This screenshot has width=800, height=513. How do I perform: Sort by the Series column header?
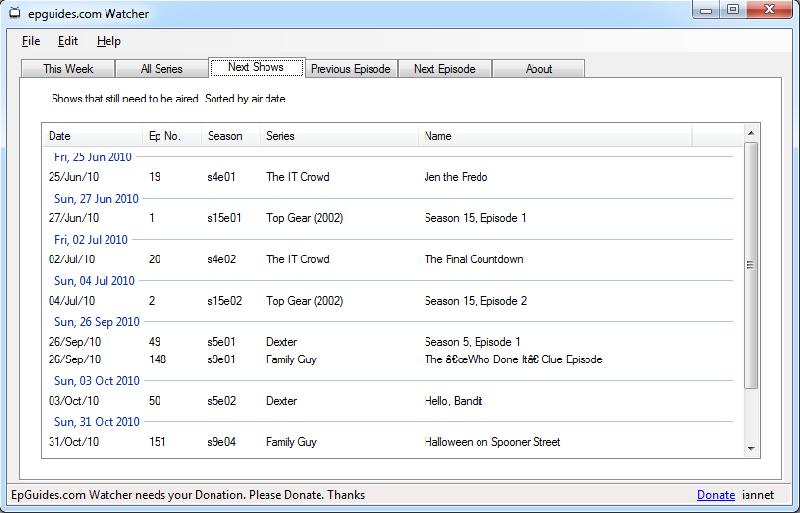[339, 136]
